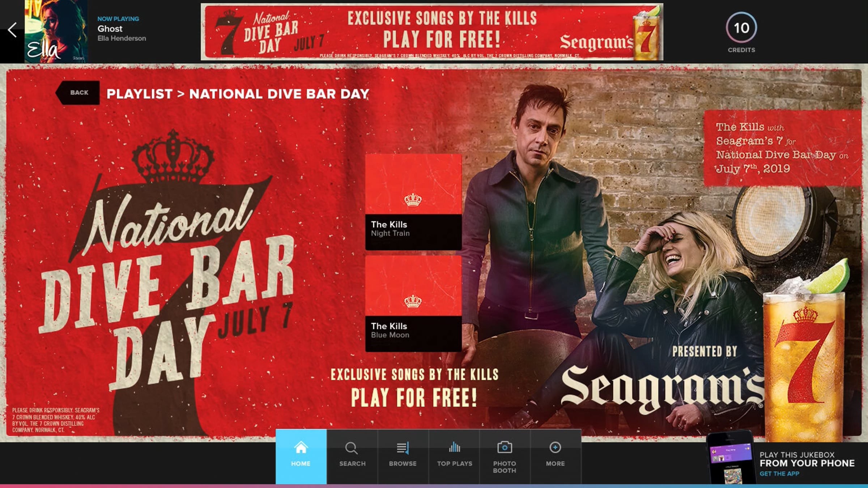
Task: Open the Seagram's 7 top banner ad
Action: click(432, 32)
